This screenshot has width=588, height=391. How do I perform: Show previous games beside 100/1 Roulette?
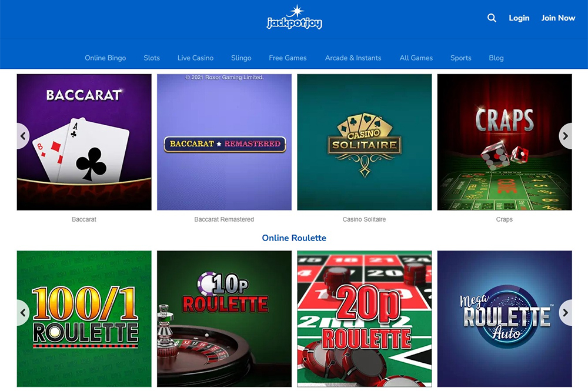tap(23, 313)
